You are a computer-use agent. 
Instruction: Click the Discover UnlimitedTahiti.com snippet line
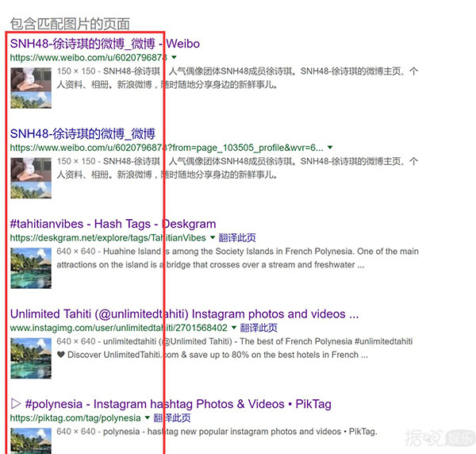click(x=213, y=355)
